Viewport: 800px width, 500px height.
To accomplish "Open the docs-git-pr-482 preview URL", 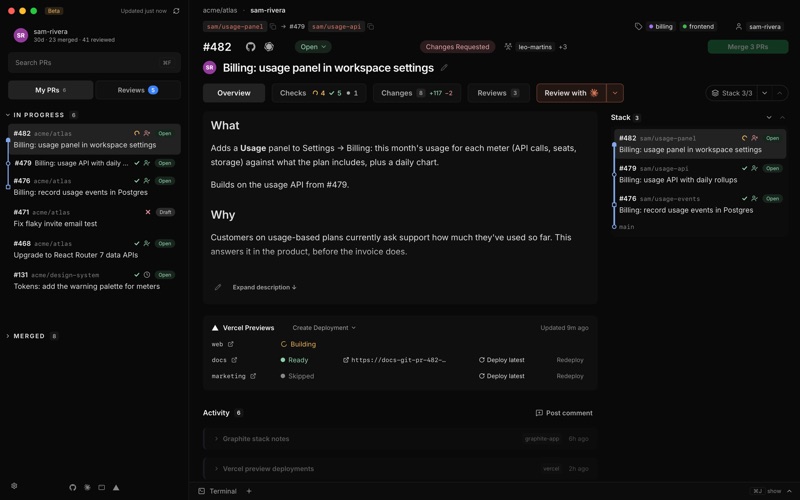I will 394,360.
